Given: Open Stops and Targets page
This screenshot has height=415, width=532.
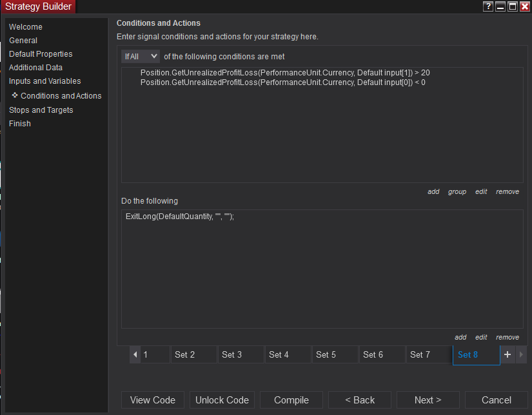Looking at the screenshot, I should 41,110.
